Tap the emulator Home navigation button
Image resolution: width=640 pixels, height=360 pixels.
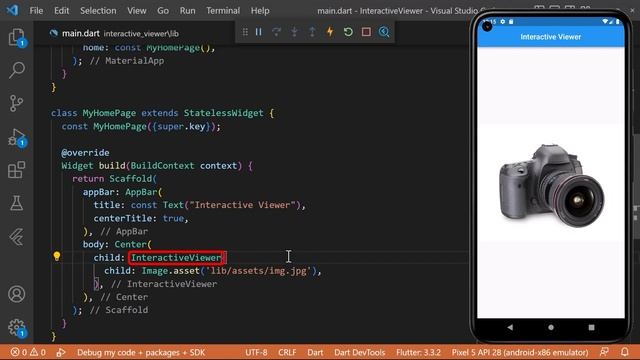click(x=551, y=327)
